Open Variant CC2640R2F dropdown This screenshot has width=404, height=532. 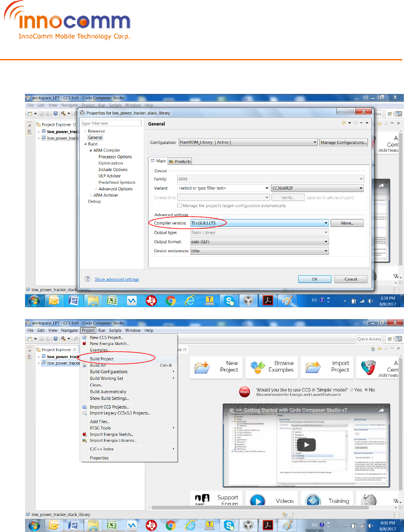317,188
